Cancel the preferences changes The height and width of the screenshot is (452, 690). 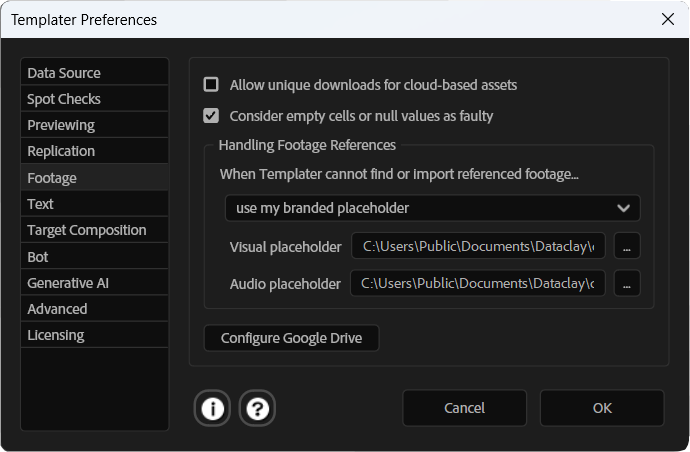tap(464, 408)
